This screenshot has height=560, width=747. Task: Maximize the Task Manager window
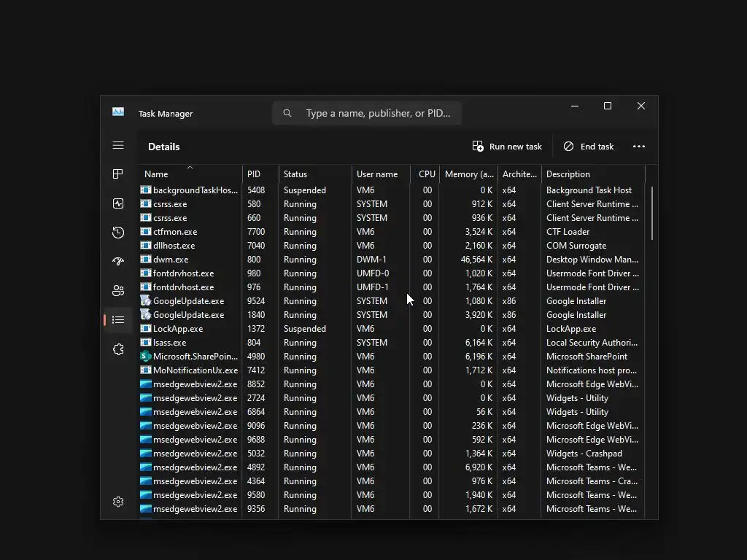point(608,106)
